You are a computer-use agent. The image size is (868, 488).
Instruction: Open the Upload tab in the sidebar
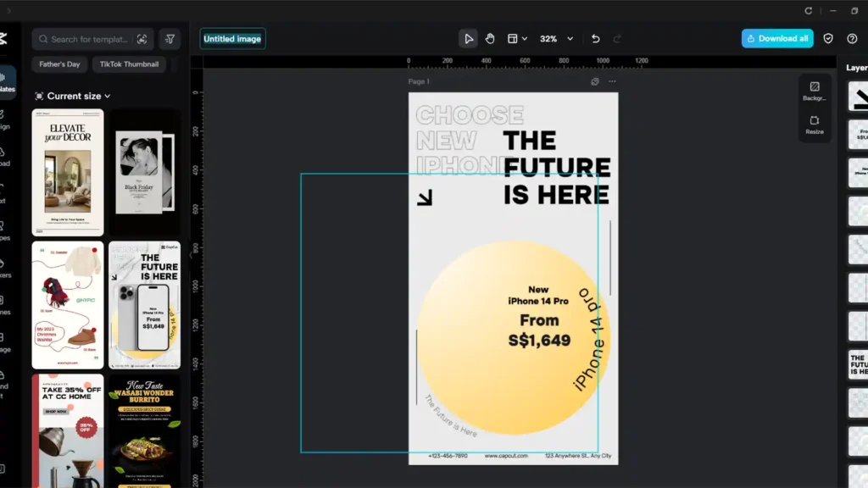[5, 157]
